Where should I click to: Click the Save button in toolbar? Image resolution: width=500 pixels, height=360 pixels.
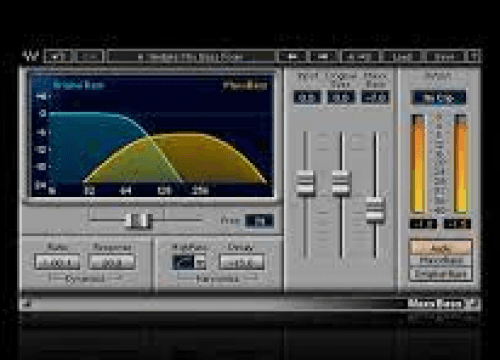[x=444, y=57]
